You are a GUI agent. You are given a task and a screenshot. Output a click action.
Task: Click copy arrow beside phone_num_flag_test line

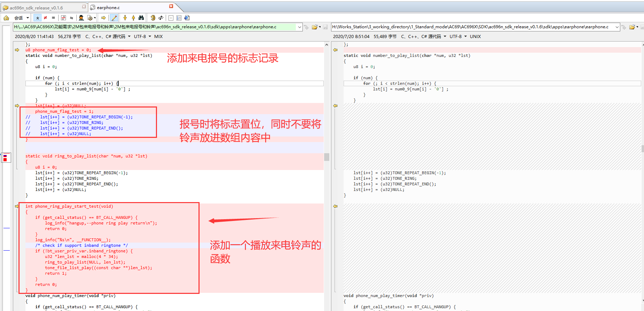click(x=17, y=50)
